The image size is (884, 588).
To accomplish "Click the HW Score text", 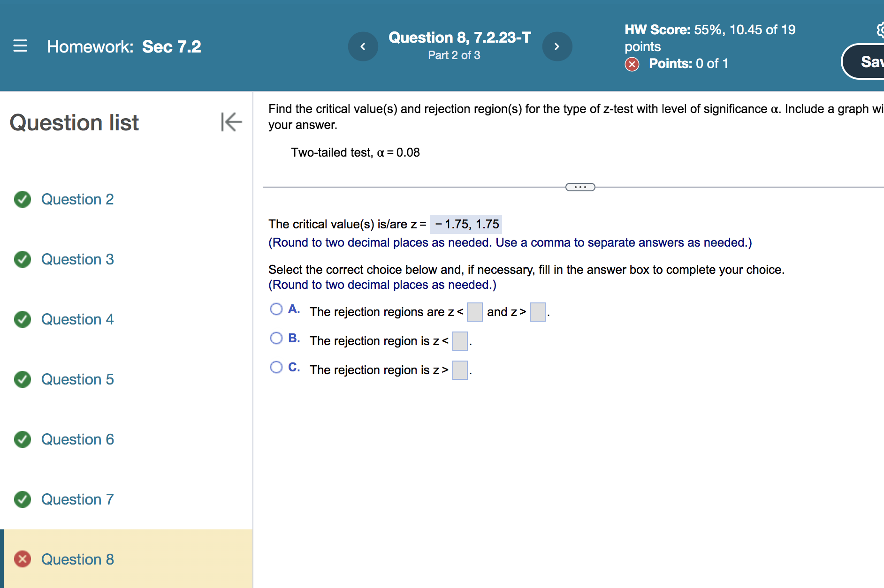I will point(710,38).
